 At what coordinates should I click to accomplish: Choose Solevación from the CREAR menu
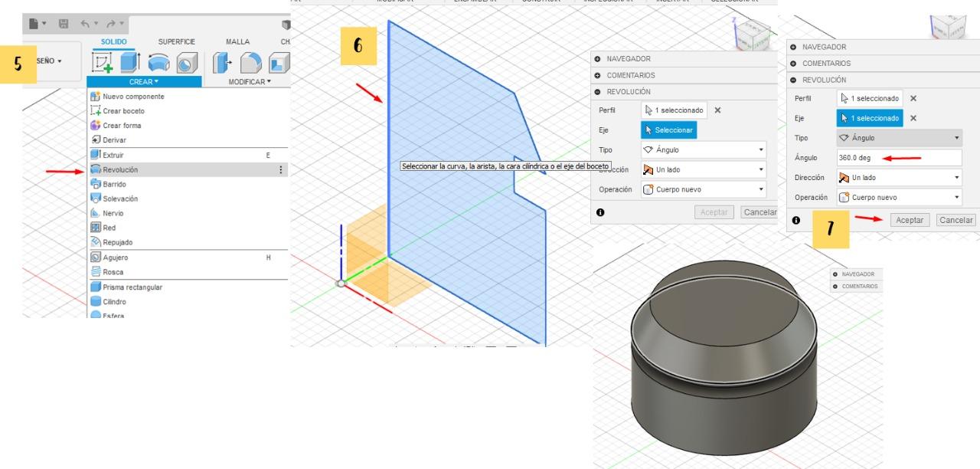[x=188, y=198]
